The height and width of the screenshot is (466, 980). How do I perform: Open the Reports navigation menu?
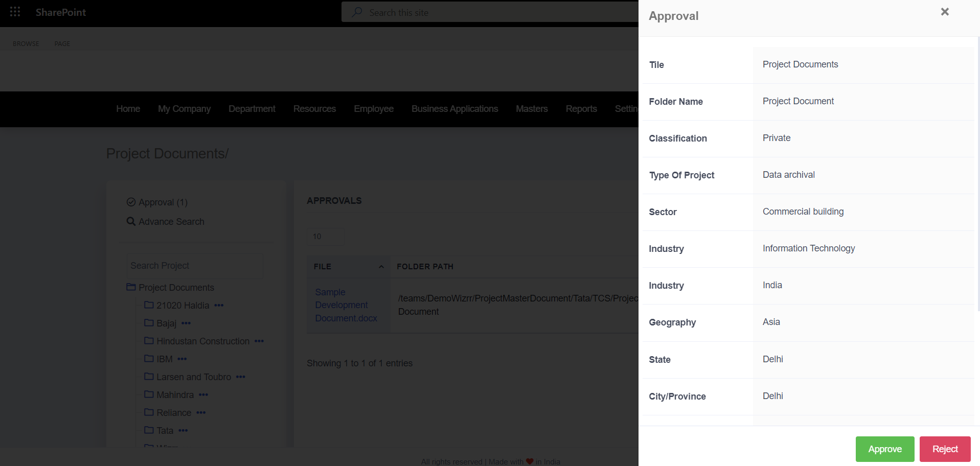581,109
